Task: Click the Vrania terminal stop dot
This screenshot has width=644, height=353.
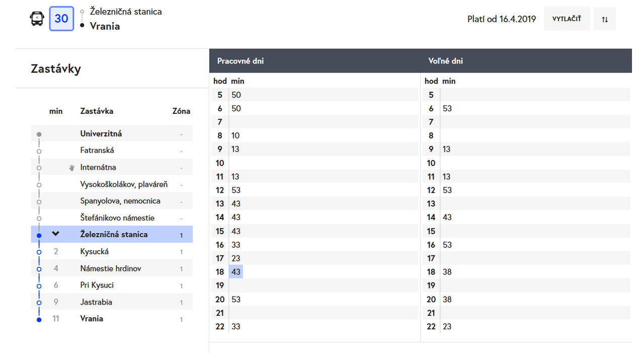Action: [x=39, y=319]
